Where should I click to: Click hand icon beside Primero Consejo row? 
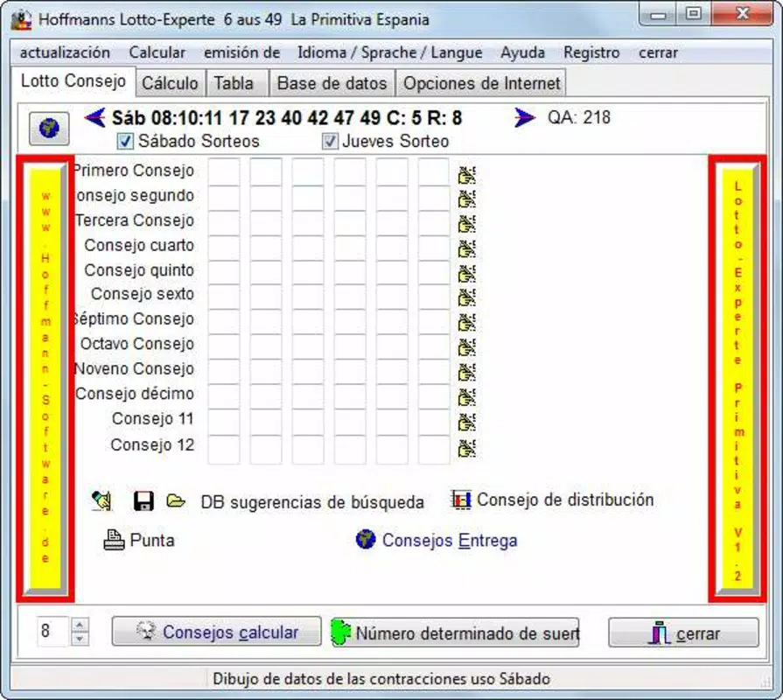[466, 174]
